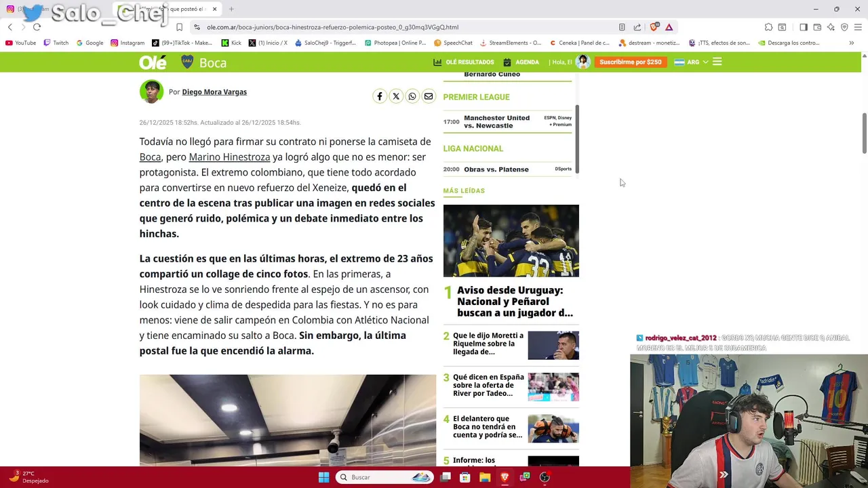Open Brave Shields lion icon
868x488 pixels.
click(654, 27)
